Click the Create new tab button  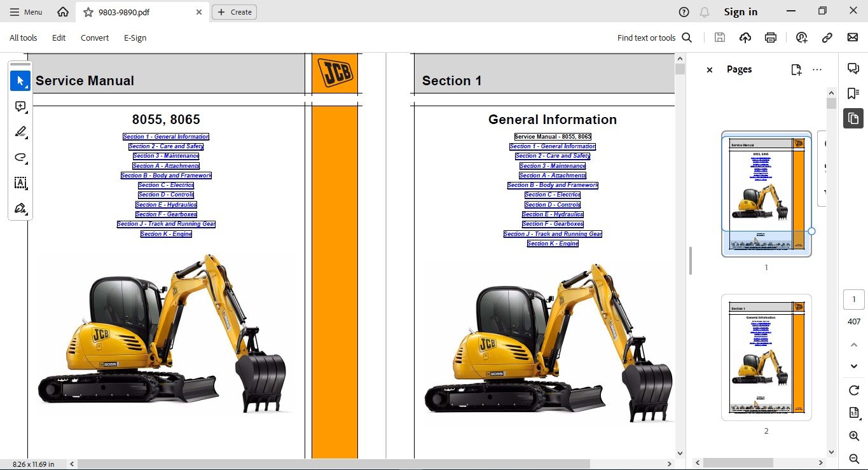click(x=234, y=12)
